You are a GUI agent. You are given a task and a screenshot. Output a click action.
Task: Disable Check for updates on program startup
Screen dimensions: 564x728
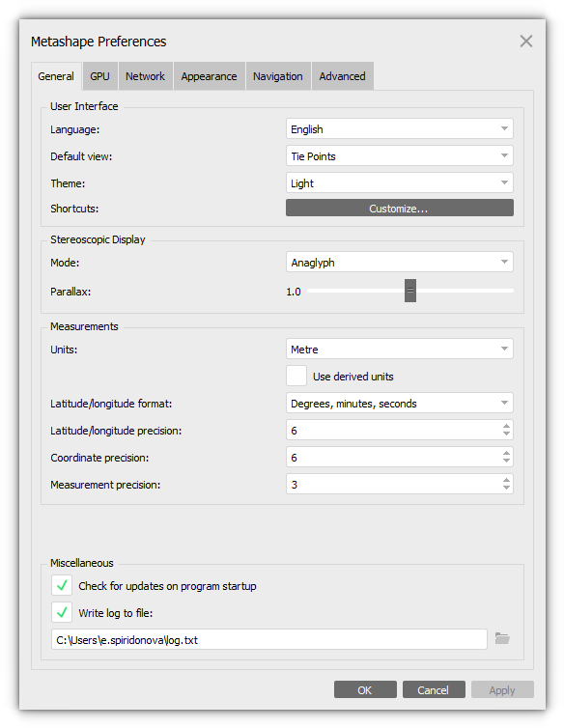click(62, 585)
